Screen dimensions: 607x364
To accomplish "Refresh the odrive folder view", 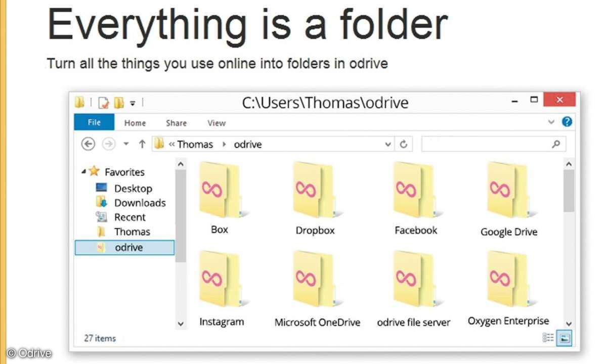I will (x=403, y=144).
